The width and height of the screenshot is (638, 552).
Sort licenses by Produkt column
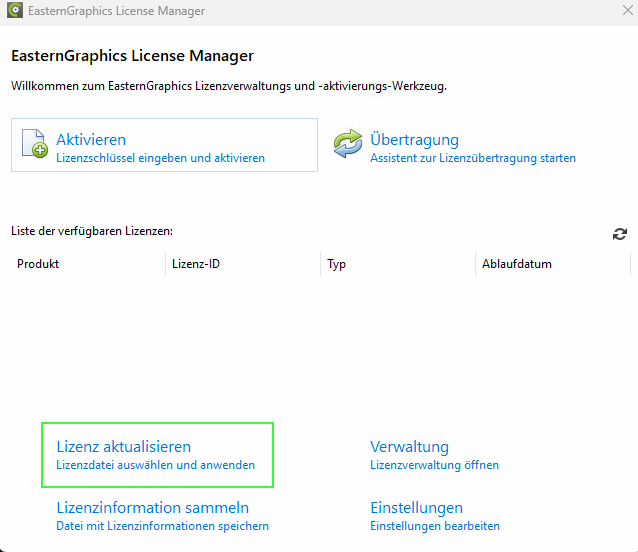[x=88, y=264]
